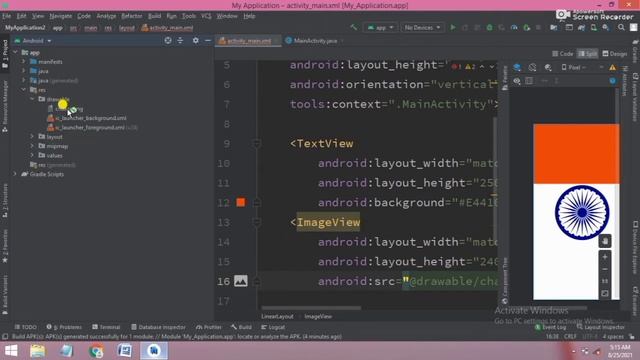Open the Refactor menu
The height and width of the screenshot is (360, 640).
coord(131,16)
